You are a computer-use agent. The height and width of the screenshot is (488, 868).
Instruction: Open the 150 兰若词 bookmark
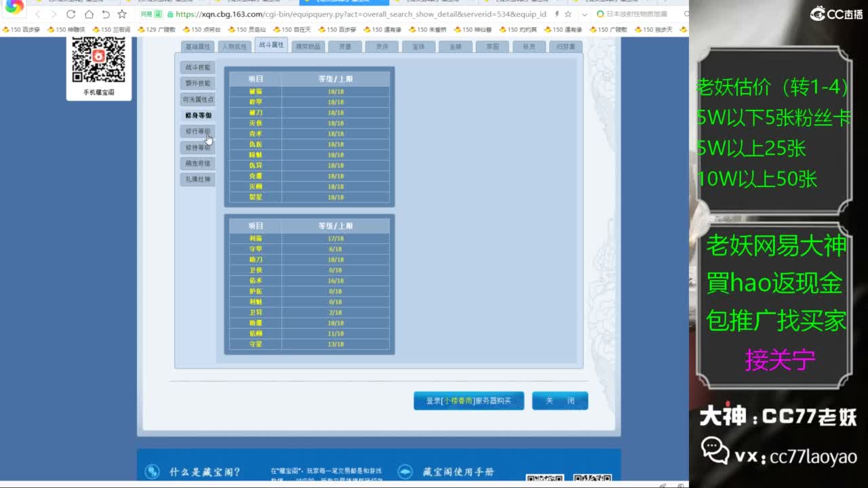click(111, 30)
